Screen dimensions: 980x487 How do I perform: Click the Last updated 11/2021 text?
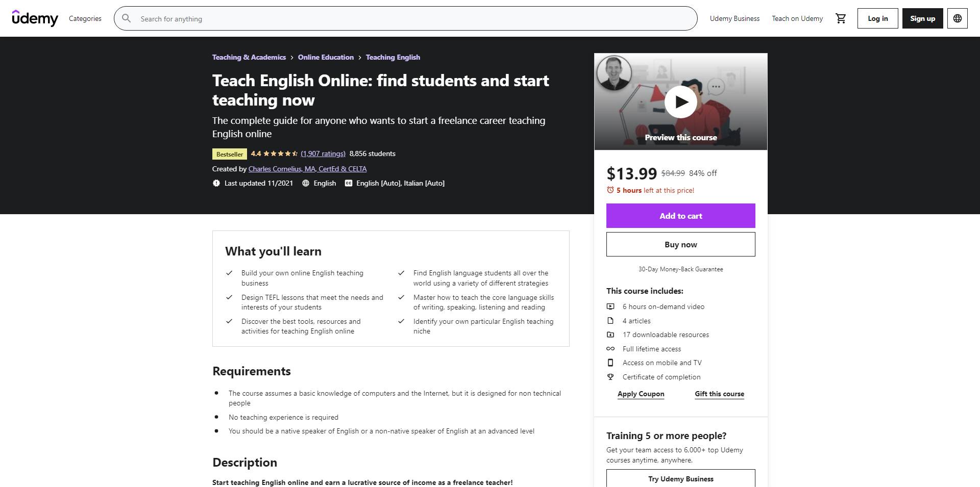point(259,183)
